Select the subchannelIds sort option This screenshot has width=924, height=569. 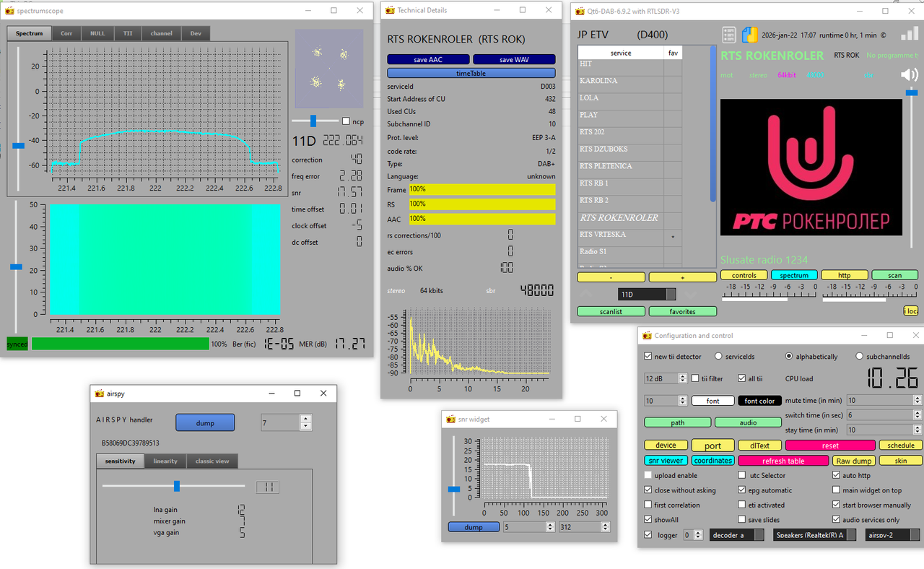tap(859, 357)
